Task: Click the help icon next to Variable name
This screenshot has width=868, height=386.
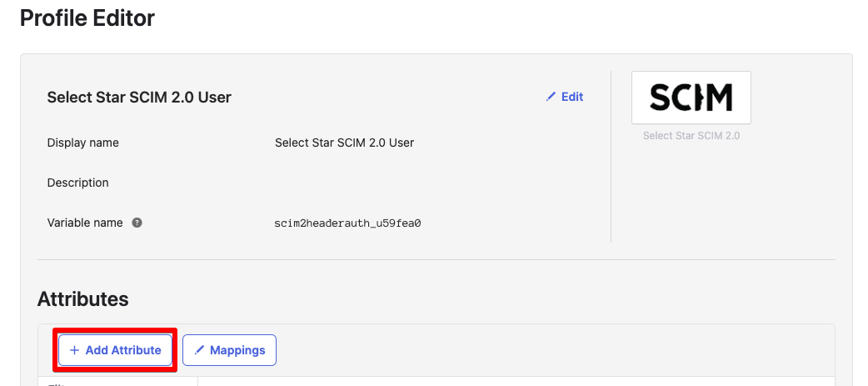Action: pos(137,223)
